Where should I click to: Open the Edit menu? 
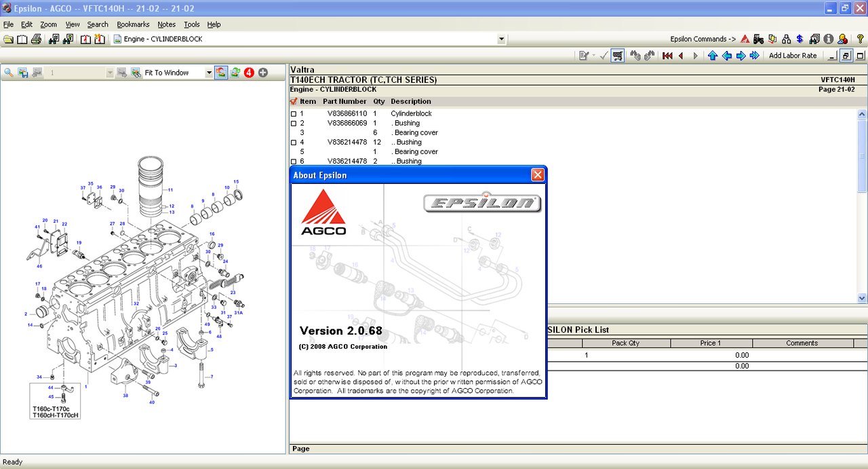tap(26, 24)
